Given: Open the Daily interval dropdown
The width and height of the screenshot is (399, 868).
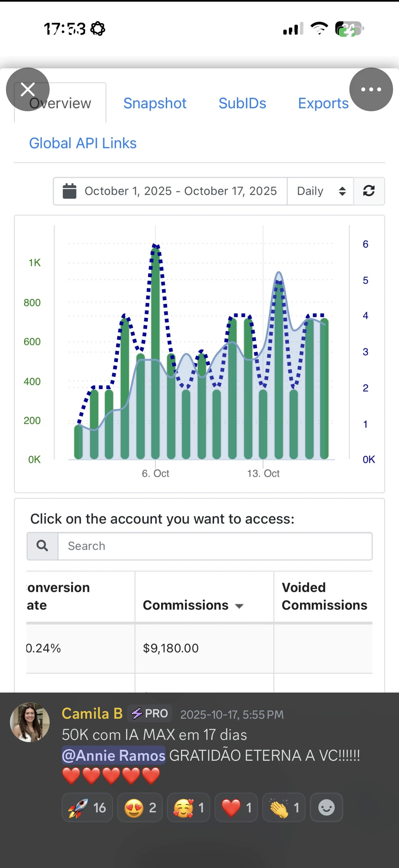Looking at the screenshot, I should [320, 191].
